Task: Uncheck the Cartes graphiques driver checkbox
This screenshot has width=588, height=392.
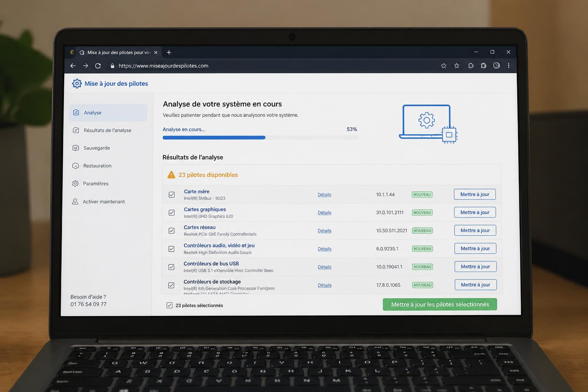Action: click(x=171, y=212)
